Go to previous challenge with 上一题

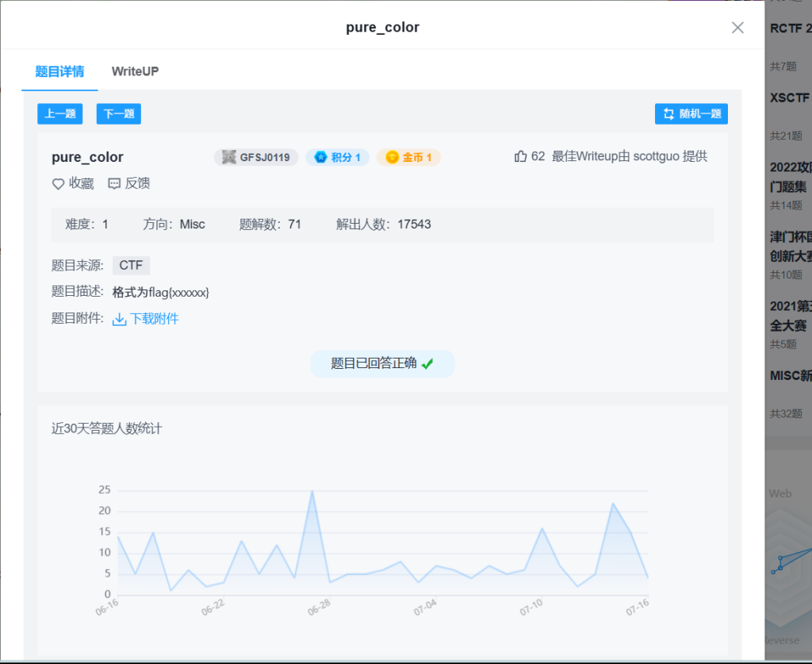59,113
